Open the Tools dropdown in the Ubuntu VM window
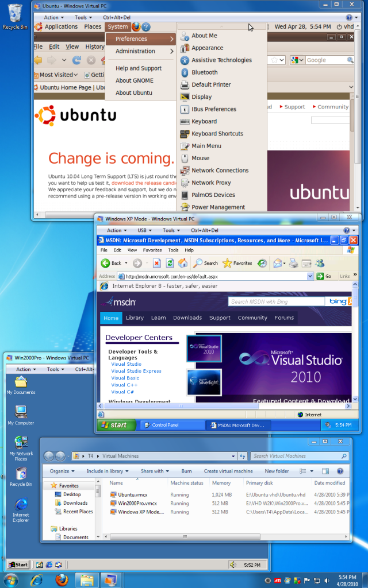 point(83,18)
